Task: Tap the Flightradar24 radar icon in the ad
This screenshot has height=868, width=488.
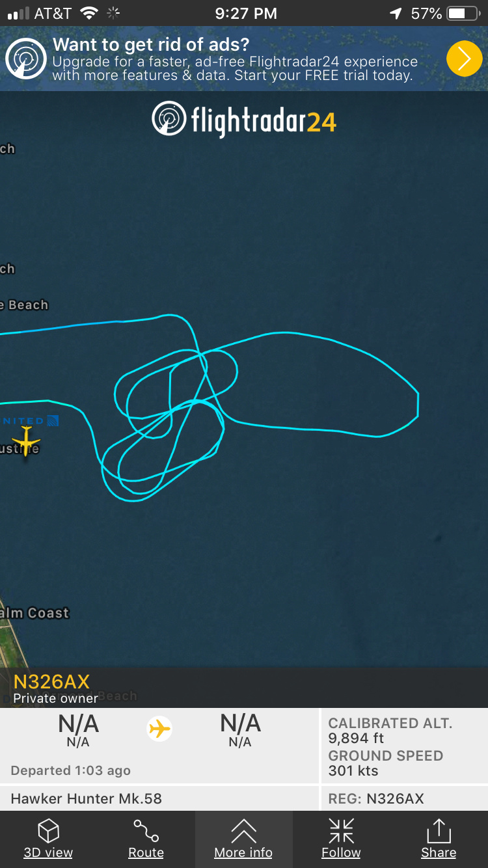Action: click(25, 59)
